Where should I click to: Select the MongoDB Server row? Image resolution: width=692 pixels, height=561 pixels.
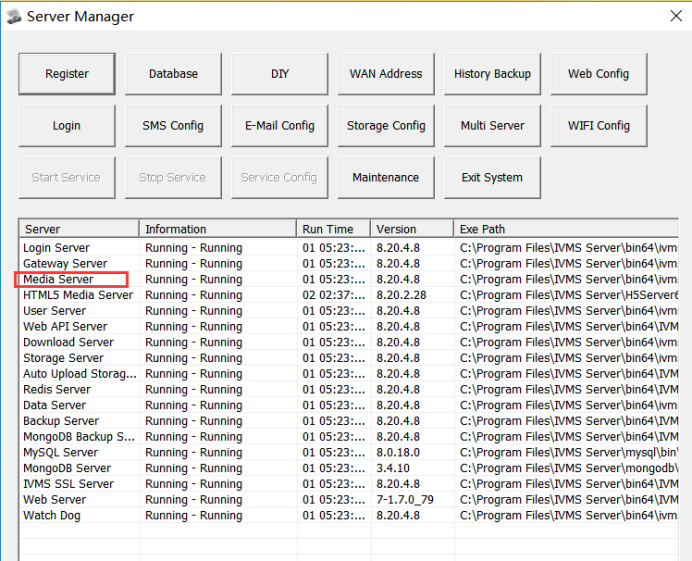click(x=349, y=469)
